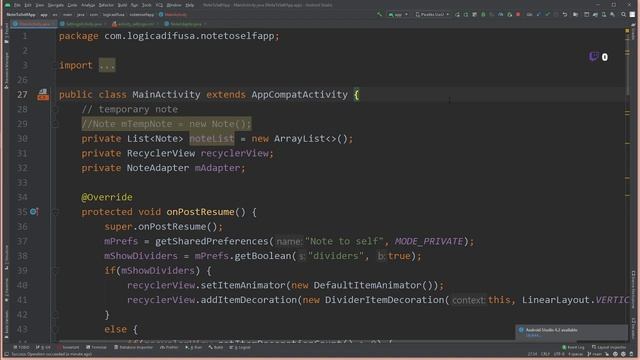Viewport: 640px width, 360px height.
Task: Open the Run tool window button
Action: 194,347
